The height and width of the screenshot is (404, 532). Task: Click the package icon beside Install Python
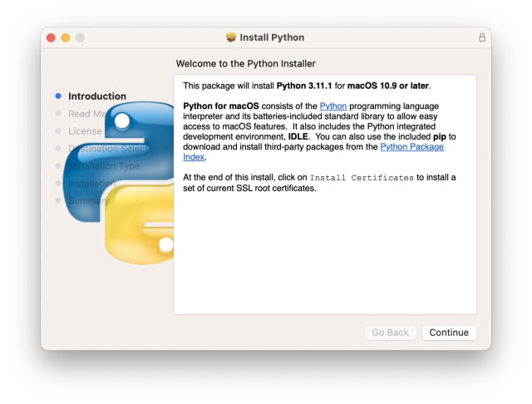231,37
